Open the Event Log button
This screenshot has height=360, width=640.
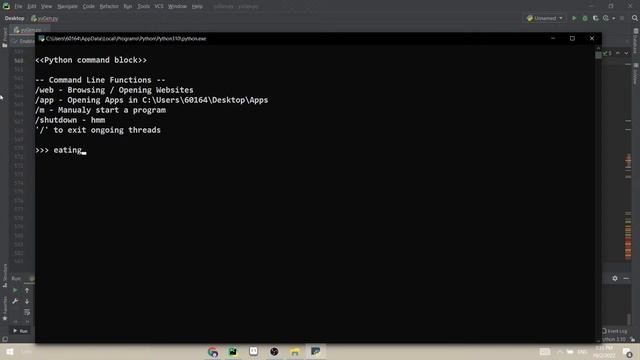(615, 331)
